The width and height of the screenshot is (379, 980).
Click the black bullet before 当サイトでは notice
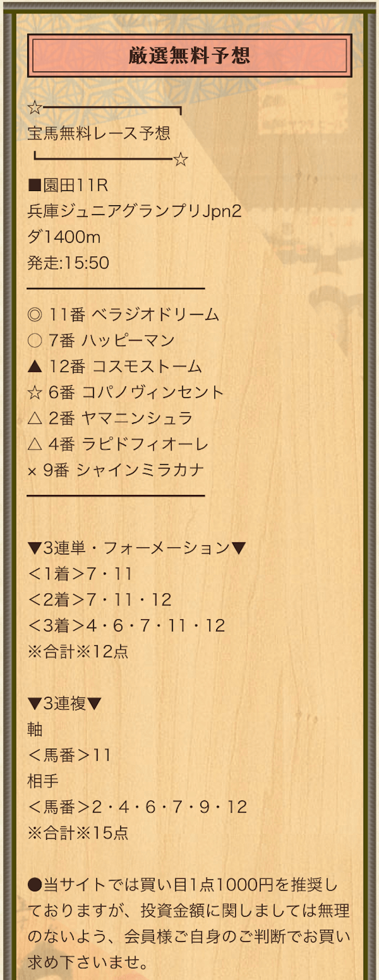[x=35, y=885]
